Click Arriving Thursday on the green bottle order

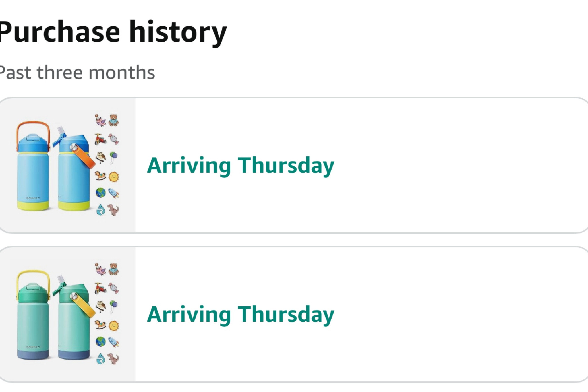tap(241, 315)
